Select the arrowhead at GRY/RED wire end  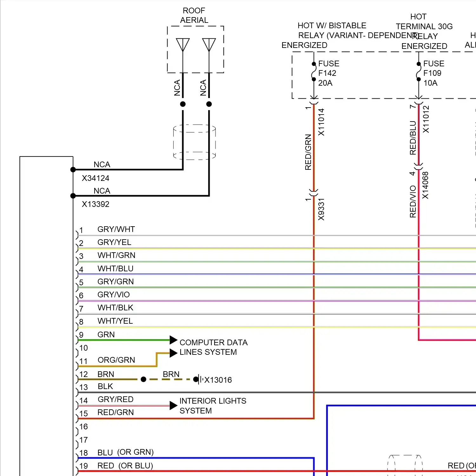tap(173, 406)
